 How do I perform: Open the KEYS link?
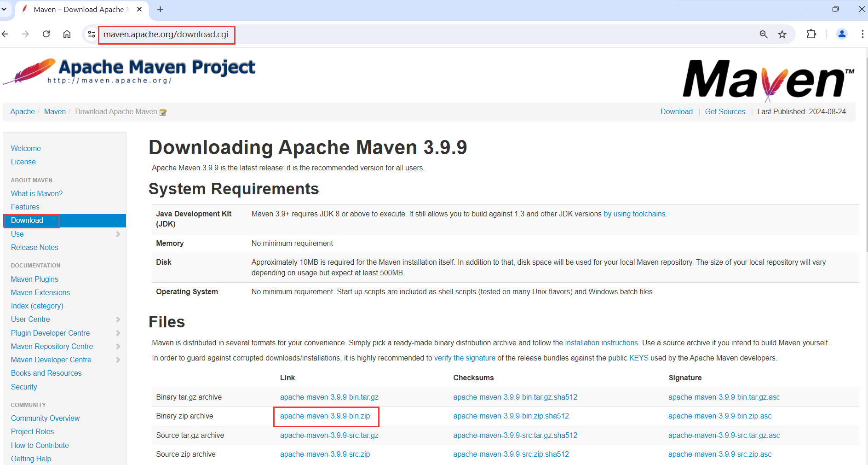[638, 358]
